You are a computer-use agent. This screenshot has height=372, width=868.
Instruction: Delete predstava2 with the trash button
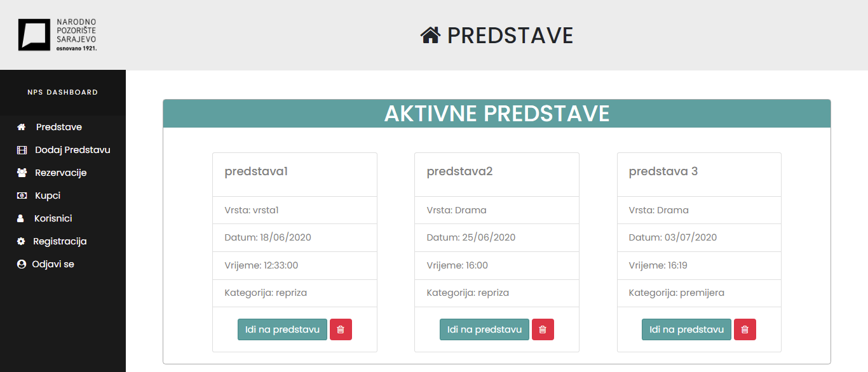coord(543,329)
